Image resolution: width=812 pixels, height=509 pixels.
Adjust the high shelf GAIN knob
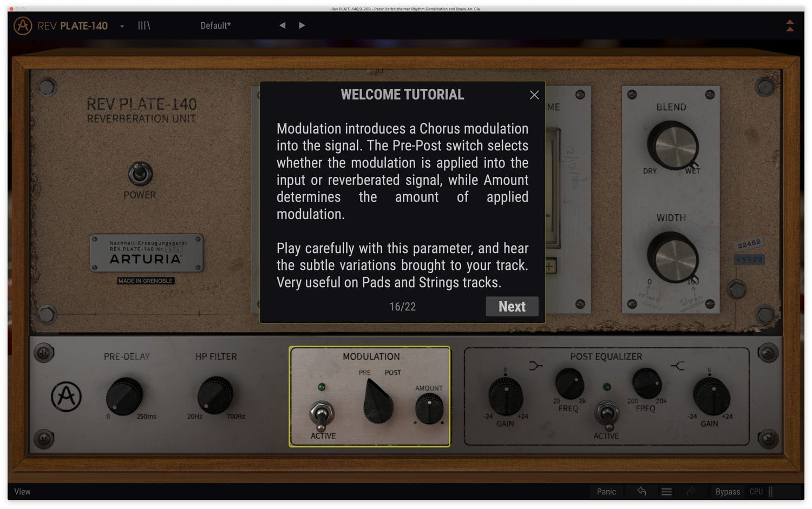[x=711, y=396]
